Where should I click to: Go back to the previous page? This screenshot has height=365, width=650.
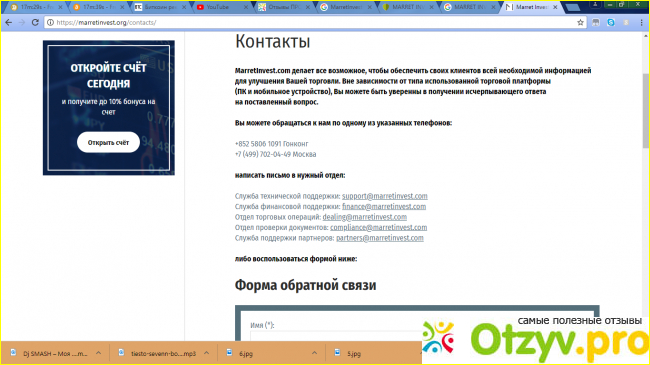tap(9, 22)
